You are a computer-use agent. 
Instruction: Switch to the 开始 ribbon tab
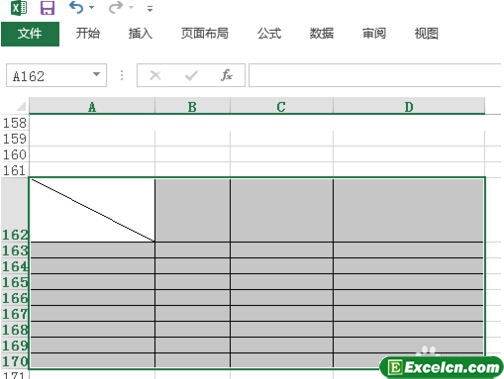point(88,33)
